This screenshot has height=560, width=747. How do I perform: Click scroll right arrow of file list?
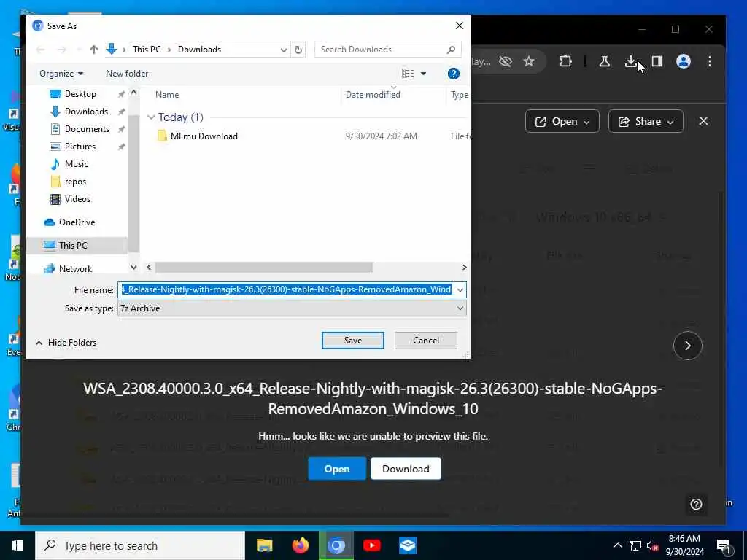point(464,267)
